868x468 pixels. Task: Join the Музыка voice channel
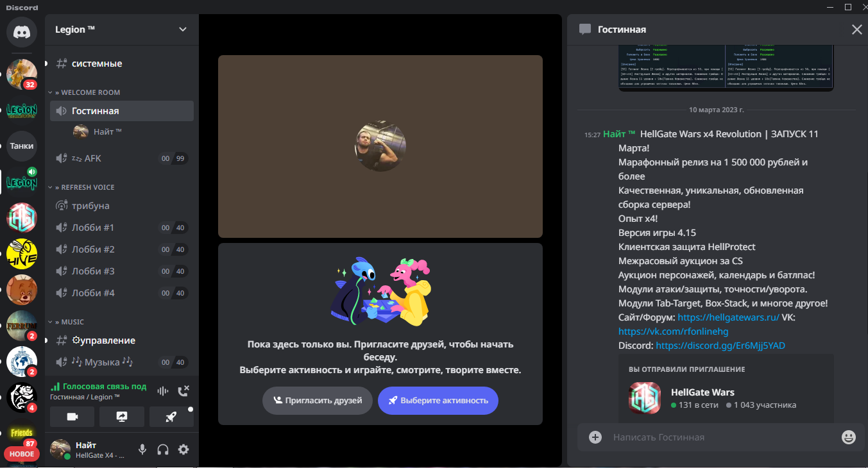tap(122, 362)
